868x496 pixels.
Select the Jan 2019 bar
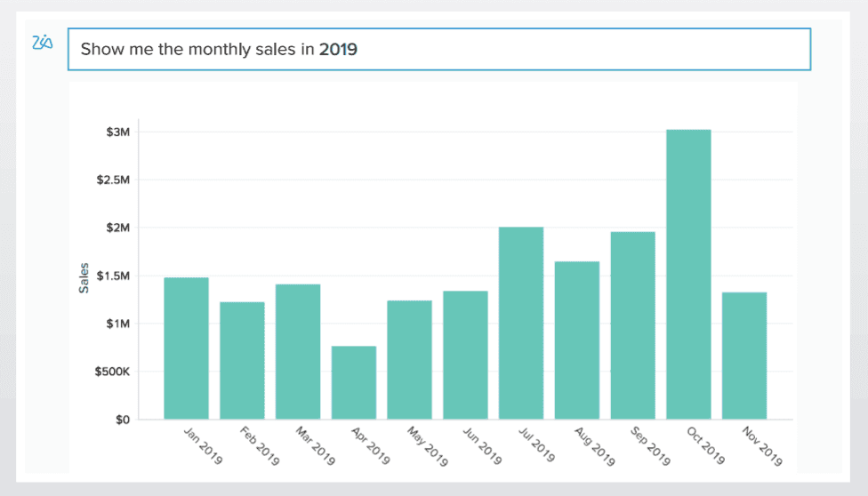tap(187, 348)
